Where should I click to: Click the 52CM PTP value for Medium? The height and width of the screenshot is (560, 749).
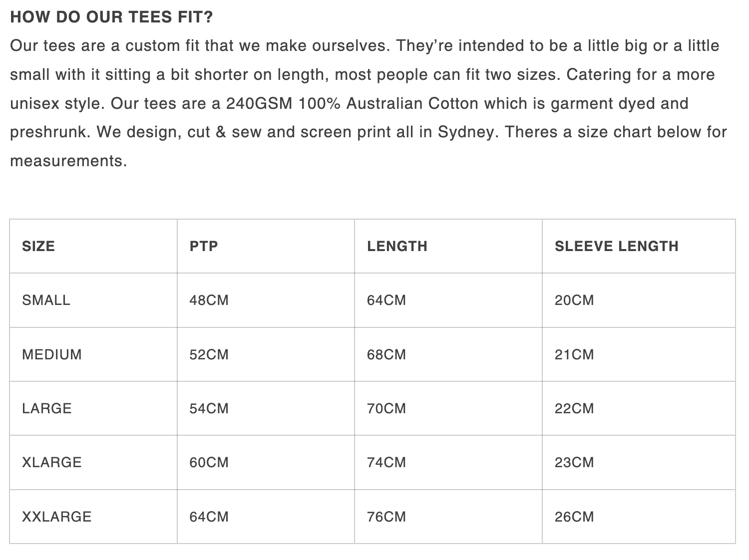coord(209,354)
